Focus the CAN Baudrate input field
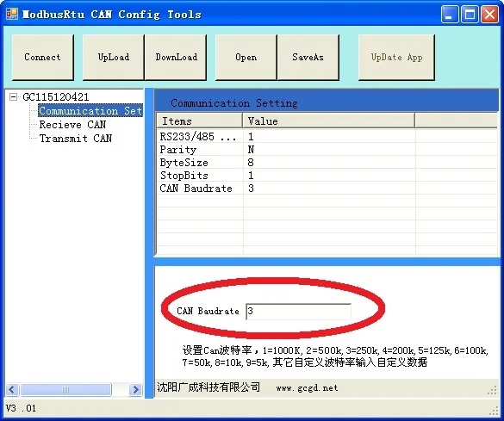The height and width of the screenshot is (421, 504). point(298,312)
